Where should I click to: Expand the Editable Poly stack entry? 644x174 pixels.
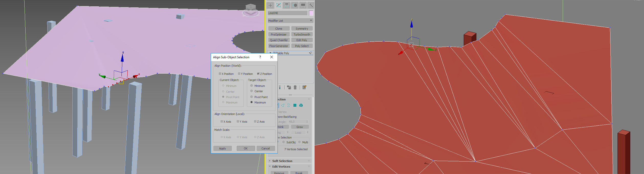tap(271, 53)
